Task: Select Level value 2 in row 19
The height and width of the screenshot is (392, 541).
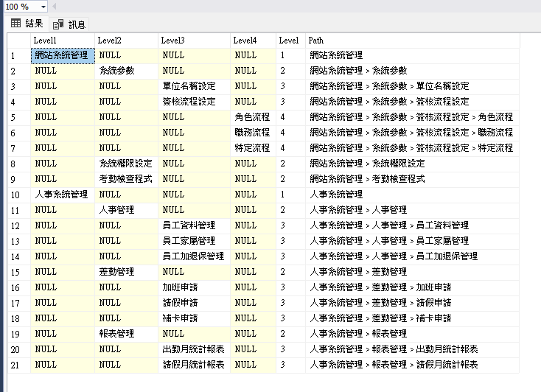Action: click(291, 334)
